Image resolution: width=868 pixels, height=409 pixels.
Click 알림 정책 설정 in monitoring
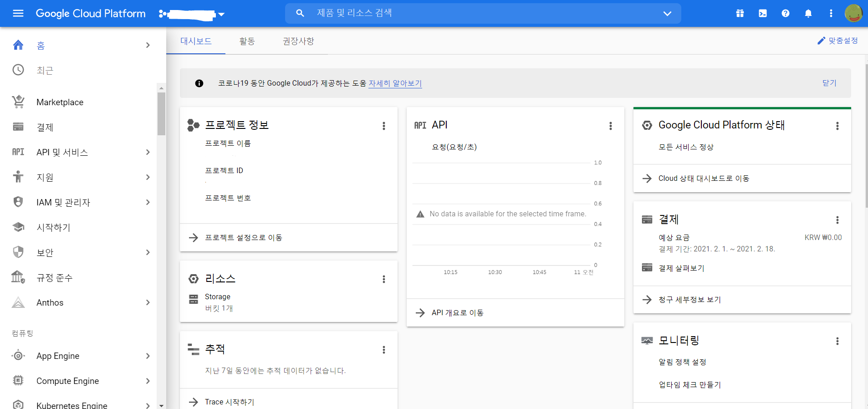[x=683, y=362]
